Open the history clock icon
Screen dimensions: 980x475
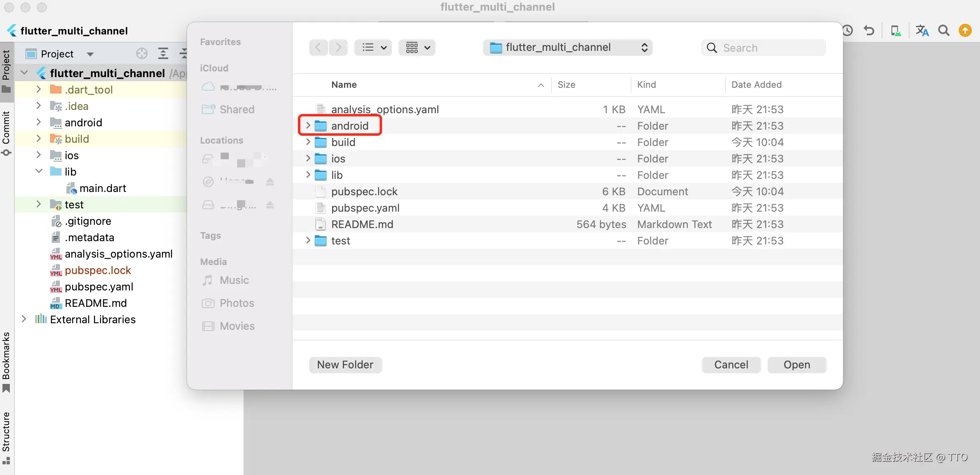pos(848,31)
